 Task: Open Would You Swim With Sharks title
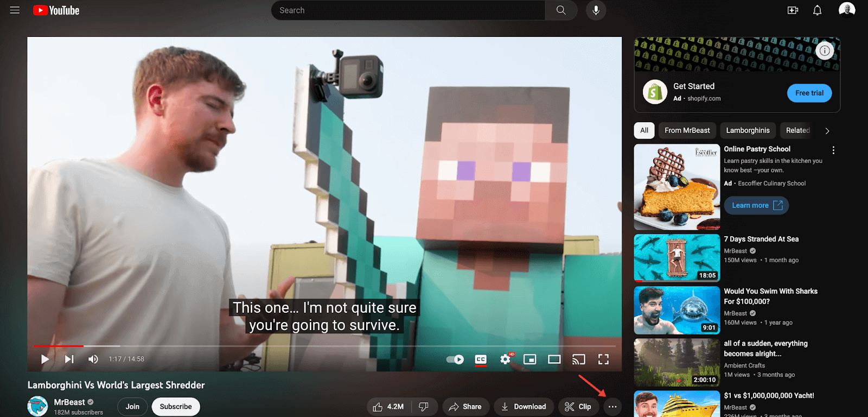pyautogui.click(x=770, y=296)
